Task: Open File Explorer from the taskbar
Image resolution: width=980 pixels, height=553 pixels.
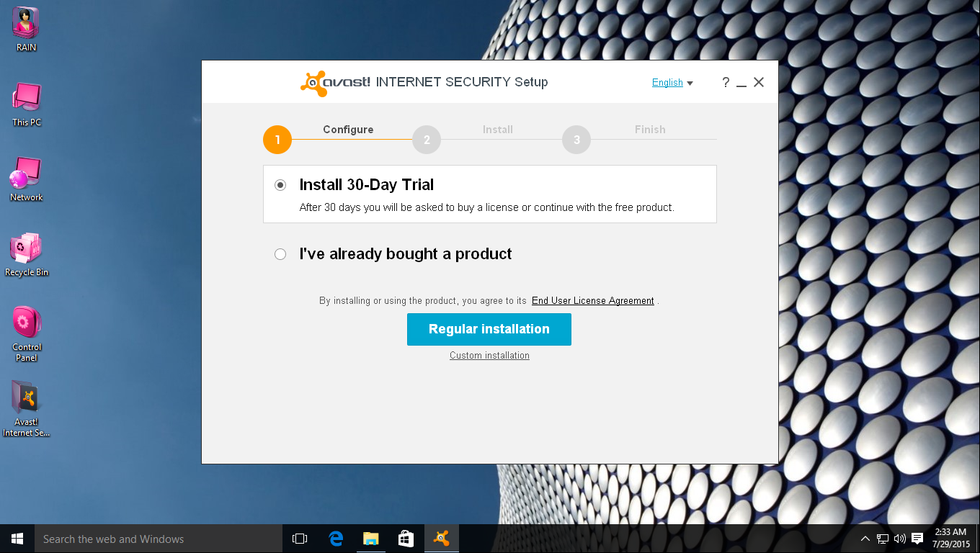Action: [x=370, y=539]
